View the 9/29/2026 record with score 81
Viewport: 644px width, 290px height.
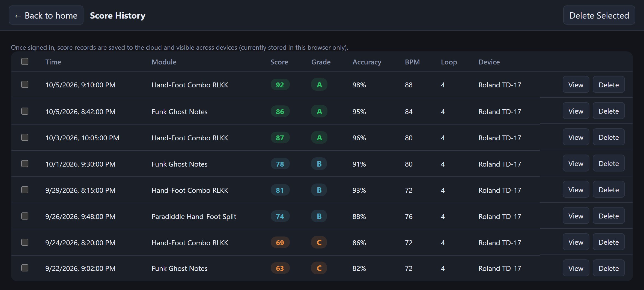point(576,189)
